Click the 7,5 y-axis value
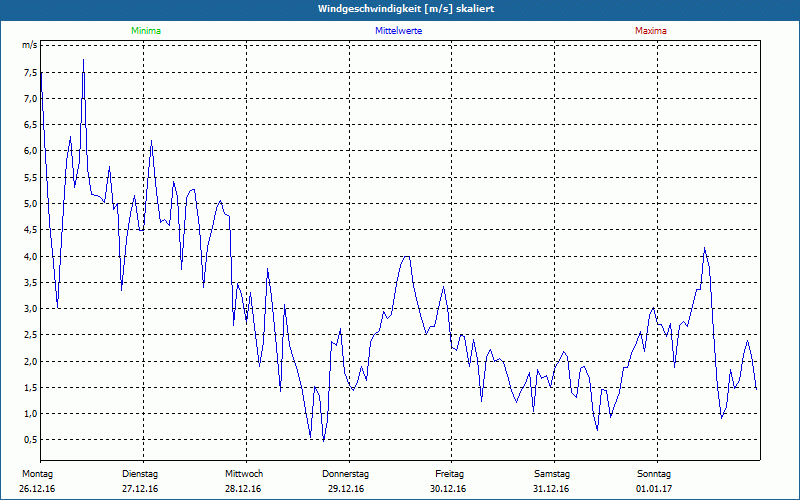Image resolution: width=800 pixels, height=500 pixels. point(30,72)
